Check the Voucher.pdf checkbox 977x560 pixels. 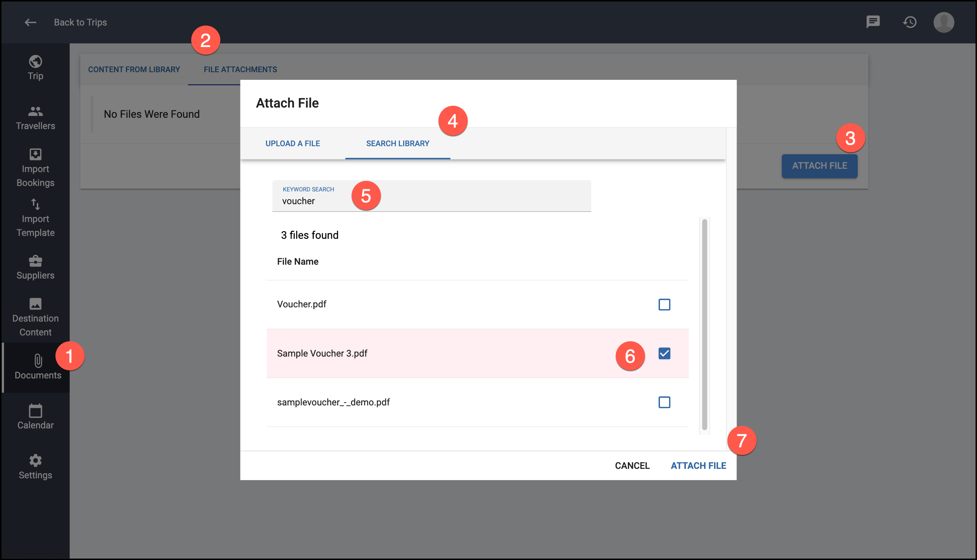664,305
